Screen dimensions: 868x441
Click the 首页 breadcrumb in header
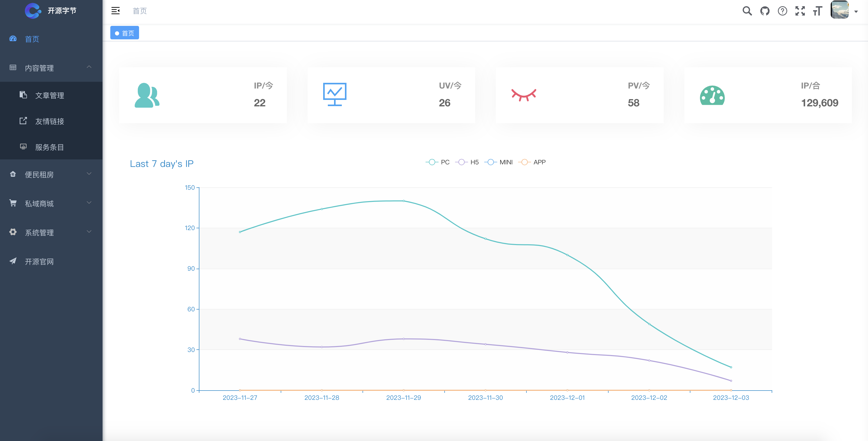(x=140, y=11)
